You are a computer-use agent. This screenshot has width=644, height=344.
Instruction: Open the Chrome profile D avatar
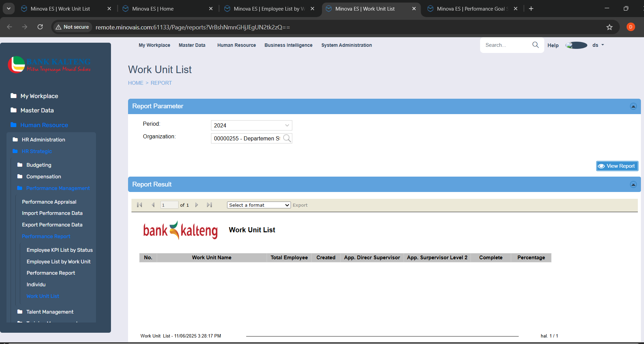(631, 27)
